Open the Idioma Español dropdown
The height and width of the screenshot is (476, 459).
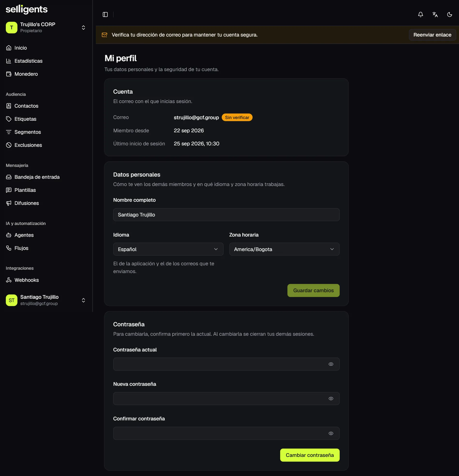point(168,249)
